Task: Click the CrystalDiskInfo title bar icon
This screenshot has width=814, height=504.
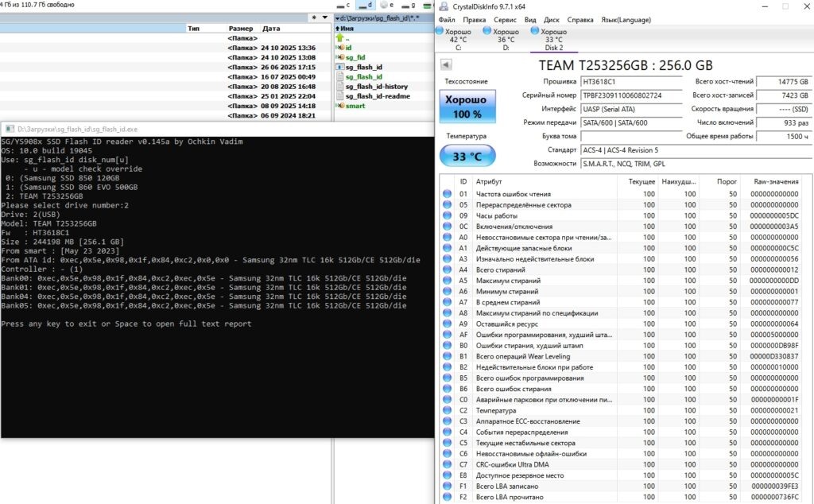Action: pos(444,6)
